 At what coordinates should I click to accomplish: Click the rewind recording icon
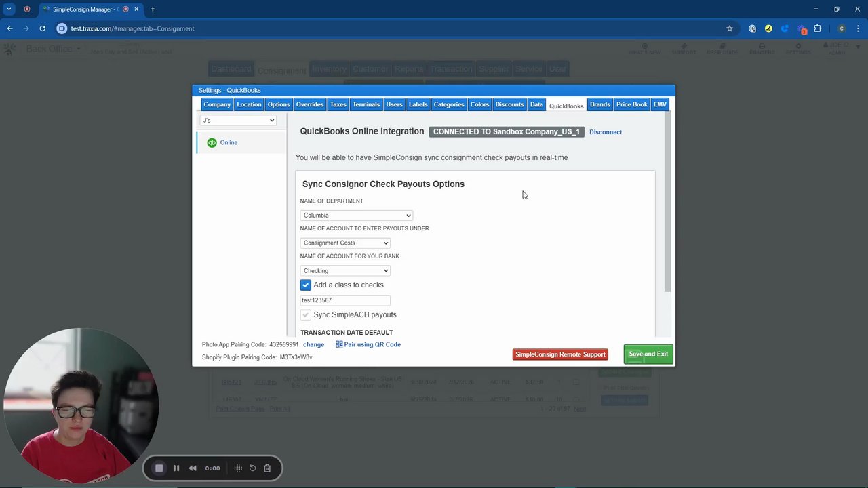[193, 468]
